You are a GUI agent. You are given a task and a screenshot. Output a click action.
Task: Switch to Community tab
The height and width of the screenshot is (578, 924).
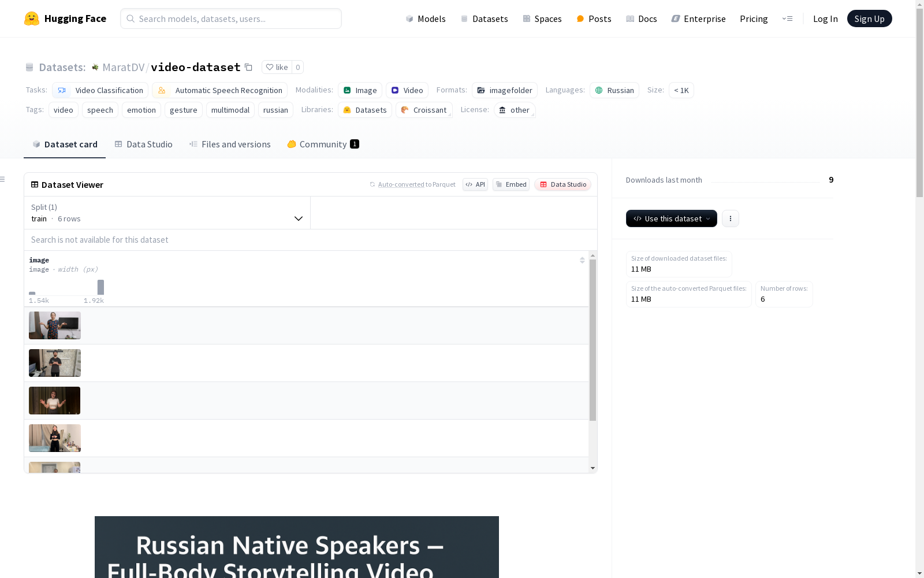323,144
